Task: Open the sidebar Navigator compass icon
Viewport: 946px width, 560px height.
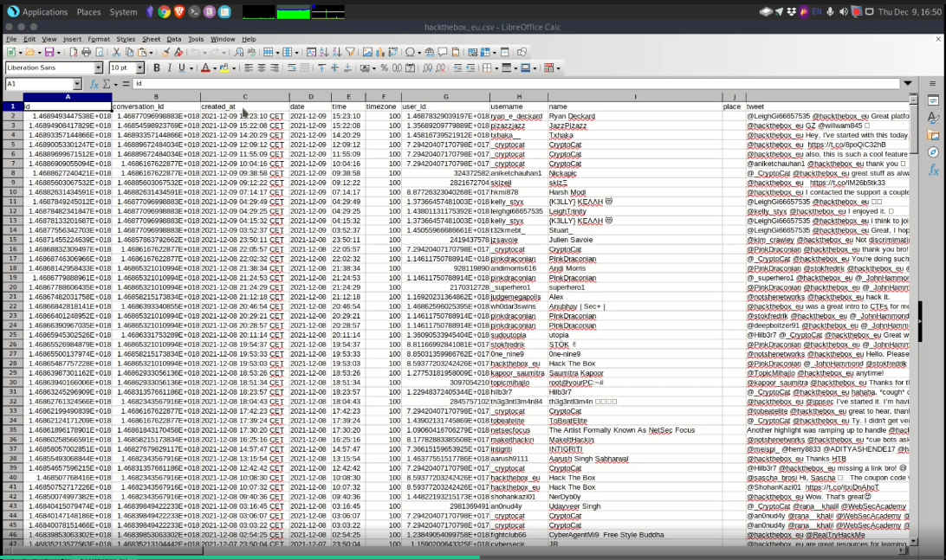Action: tap(933, 152)
